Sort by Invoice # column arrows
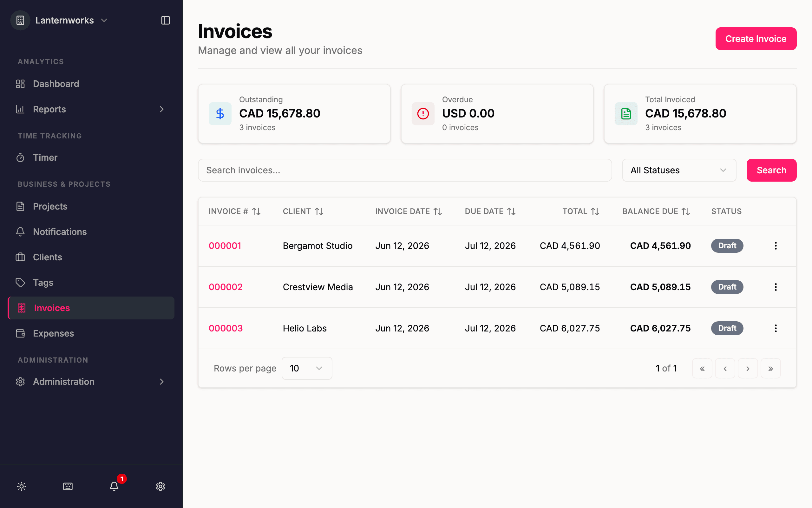This screenshot has height=508, width=812. click(256, 211)
